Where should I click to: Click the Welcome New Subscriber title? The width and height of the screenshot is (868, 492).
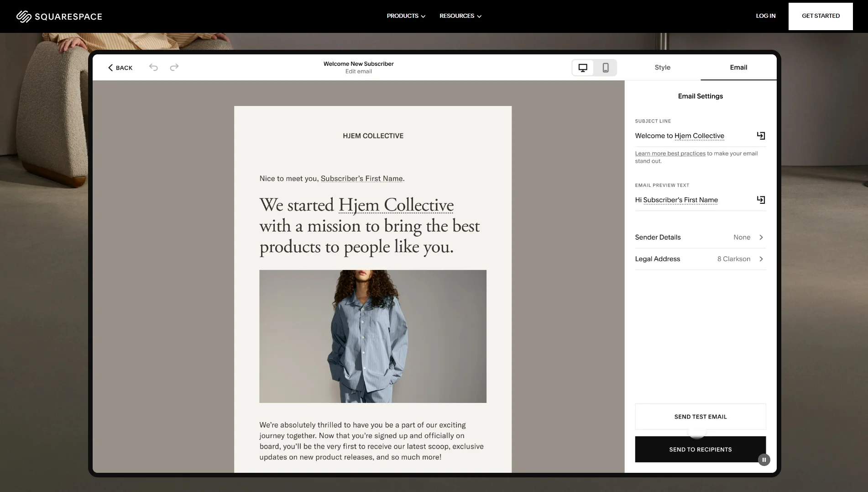tap(358, 64)
